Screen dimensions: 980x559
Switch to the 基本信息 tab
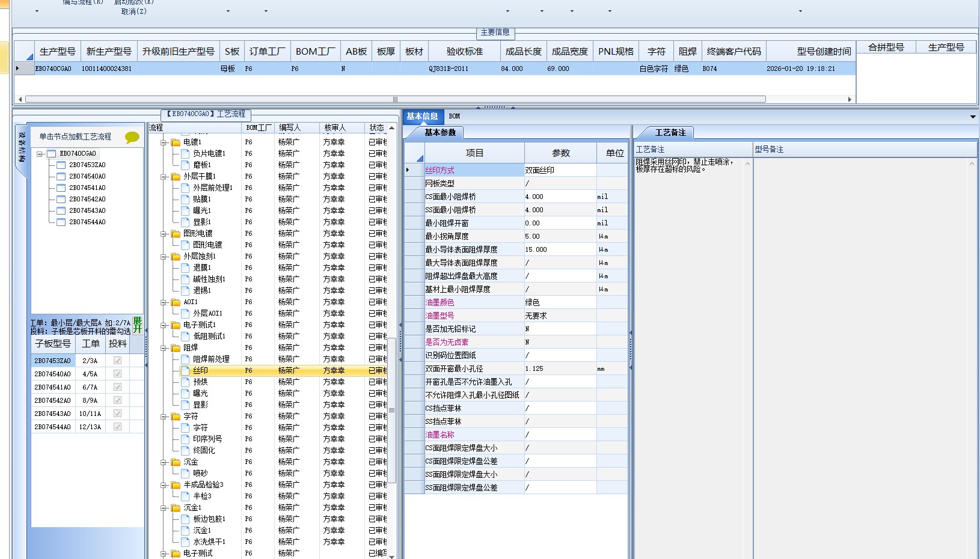pyautogui.click(x=423, y=117)
